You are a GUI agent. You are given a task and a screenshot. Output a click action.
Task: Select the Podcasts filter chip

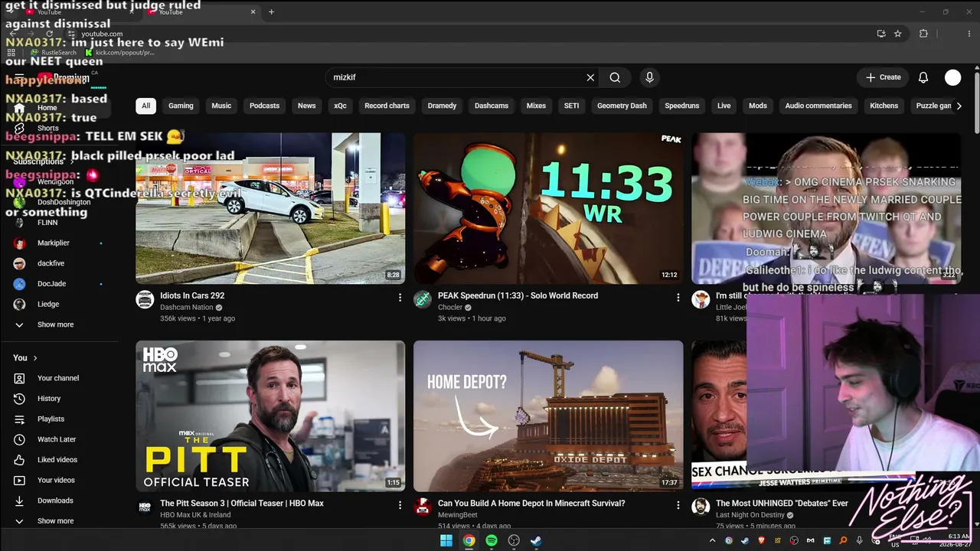click(x=264, y=106)
